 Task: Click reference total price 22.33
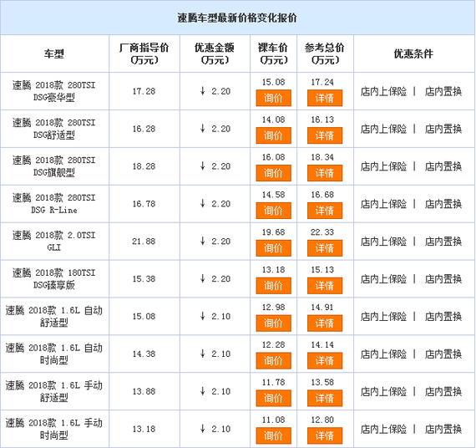tap(322, 232)
